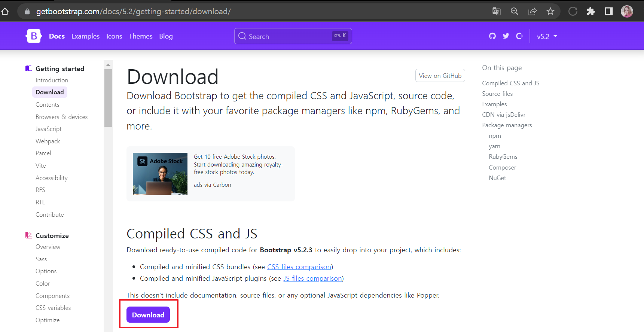The width and height of the screenshot is (644, 332).
Task: Open CSS variables under Customize
Action: coord(53,308)
